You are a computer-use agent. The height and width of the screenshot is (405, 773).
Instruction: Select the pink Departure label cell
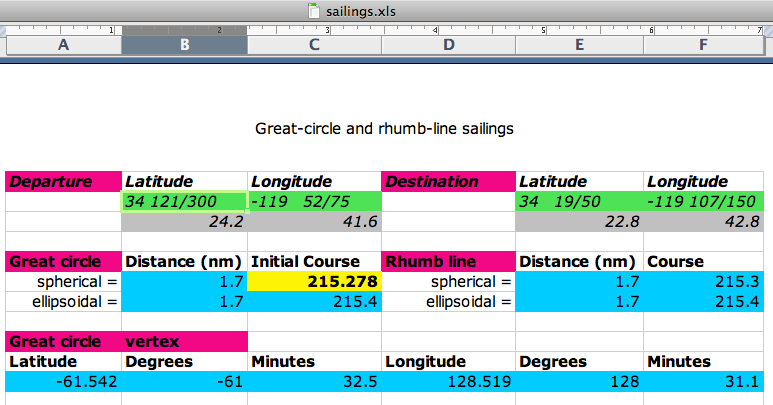tap(64, 181)
